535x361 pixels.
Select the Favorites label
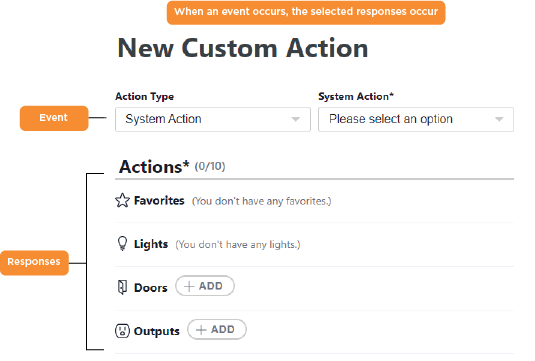159,201
